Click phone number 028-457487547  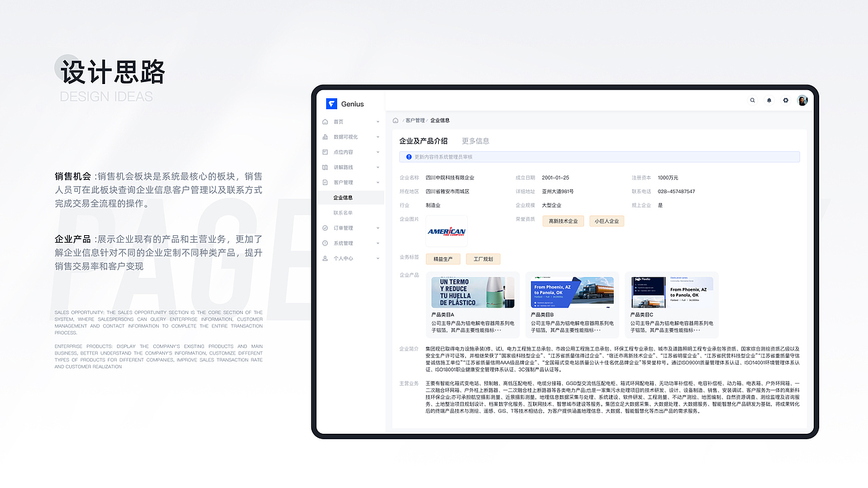pos(676,191)
